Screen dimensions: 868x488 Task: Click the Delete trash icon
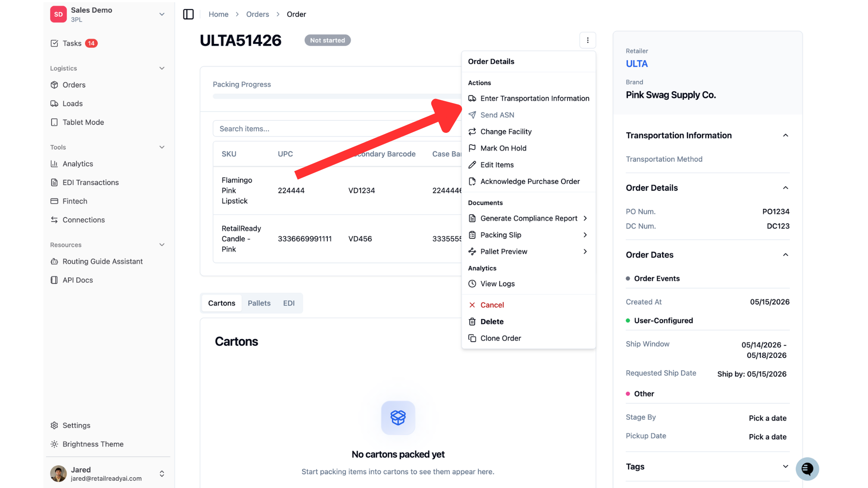pyautogui.click(x=472, y=322)
